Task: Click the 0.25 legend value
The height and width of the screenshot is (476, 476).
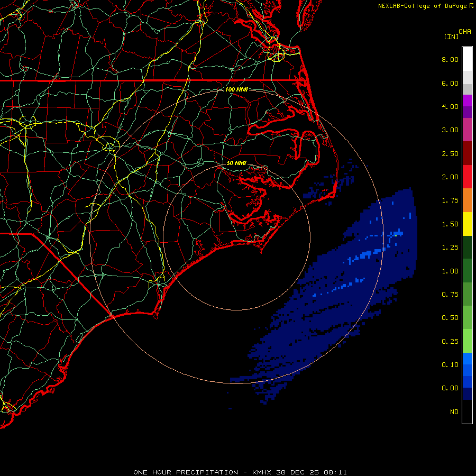Action: tap(450, 342)
